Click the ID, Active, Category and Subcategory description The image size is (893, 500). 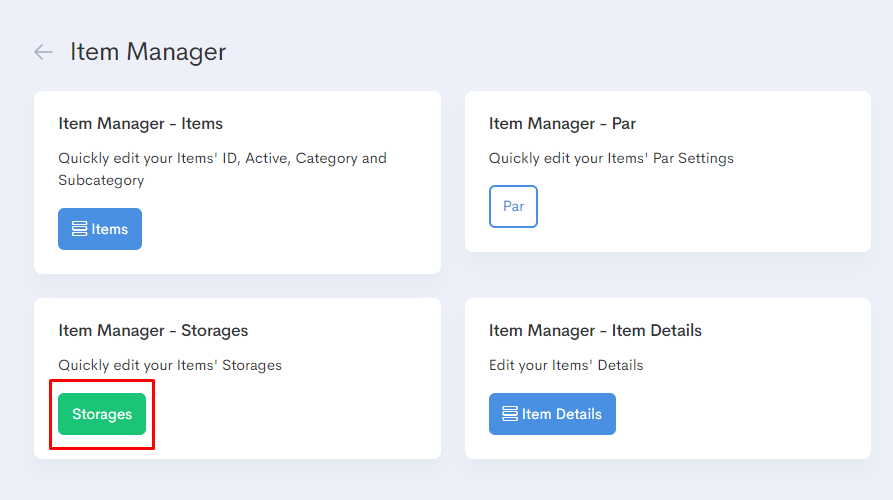[x=222, y=169]
